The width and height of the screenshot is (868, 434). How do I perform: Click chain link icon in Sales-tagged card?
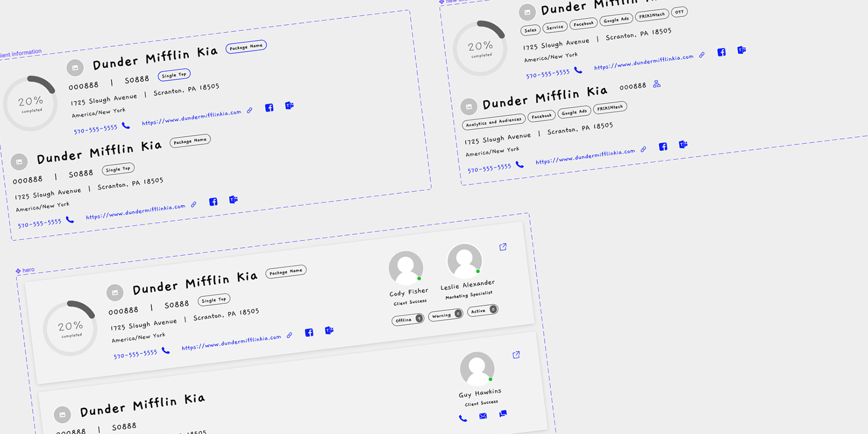701,55
